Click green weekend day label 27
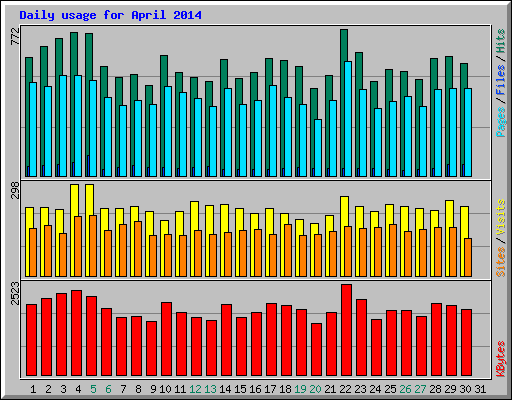512x400 pixels. tap(420, 389)
